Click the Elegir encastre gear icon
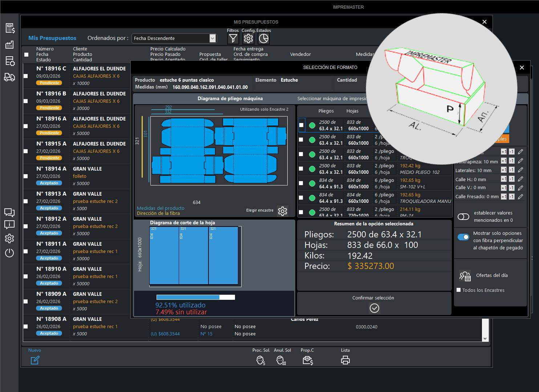Viewport: 539px width, 392px height. (283, 211)
